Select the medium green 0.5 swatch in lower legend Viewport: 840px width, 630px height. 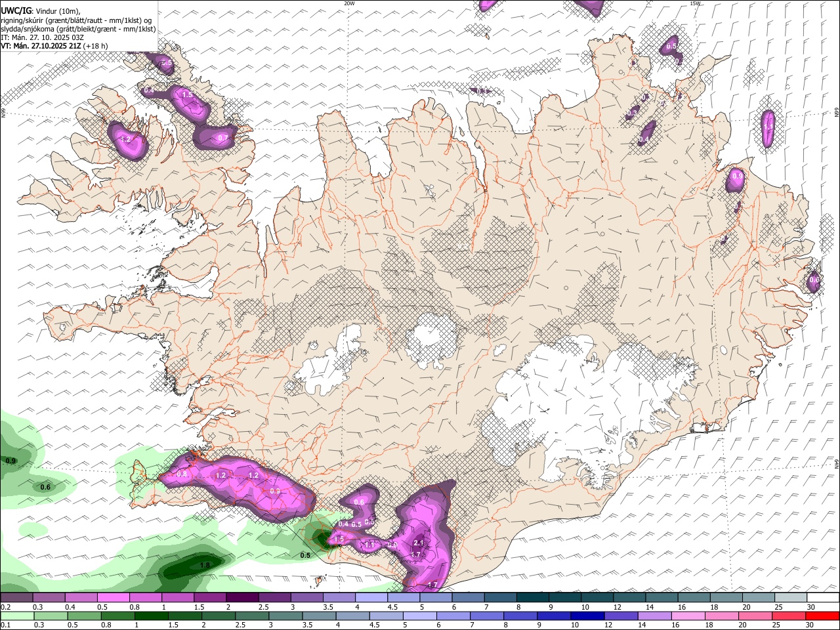tap(84, 616)
